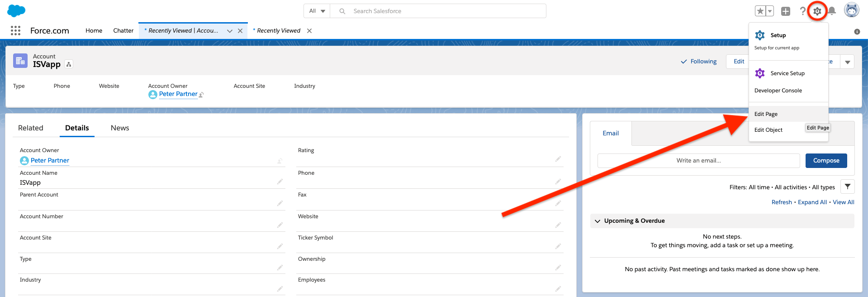868x297 pixels.
Task: Click the setup gear icon
Action: coord(817,11)
